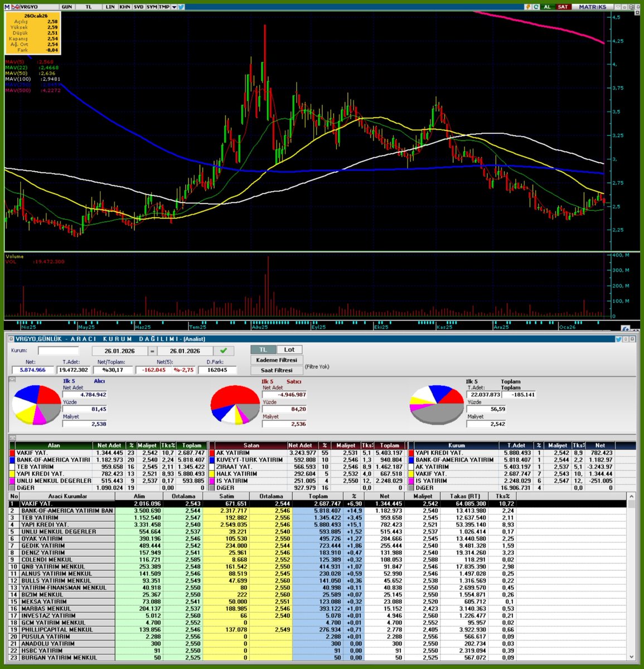
Task: Select OYAK YATIRIM row
Action: pyautogui.click(x=318, y=539)
